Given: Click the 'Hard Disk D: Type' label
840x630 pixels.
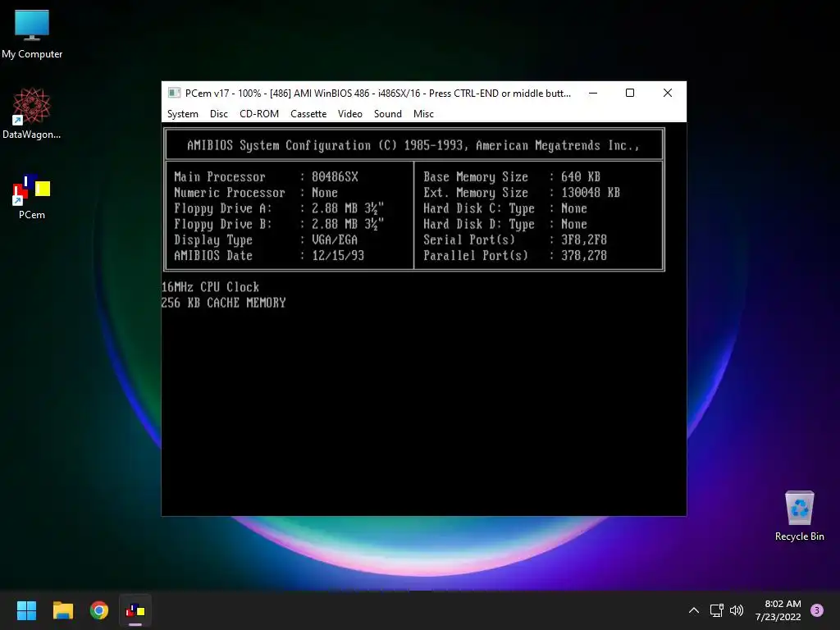Looking at the screenshot, I should pos(479,224).
